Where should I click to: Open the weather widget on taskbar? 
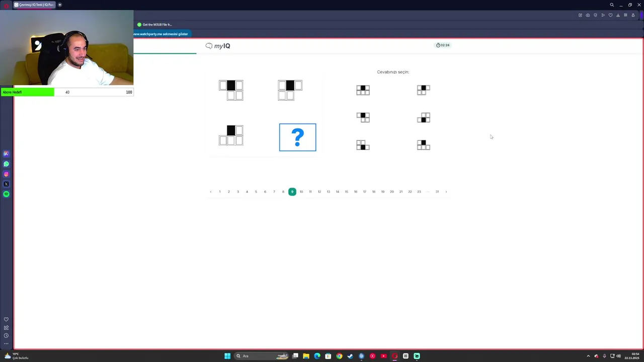pos(16,356)
